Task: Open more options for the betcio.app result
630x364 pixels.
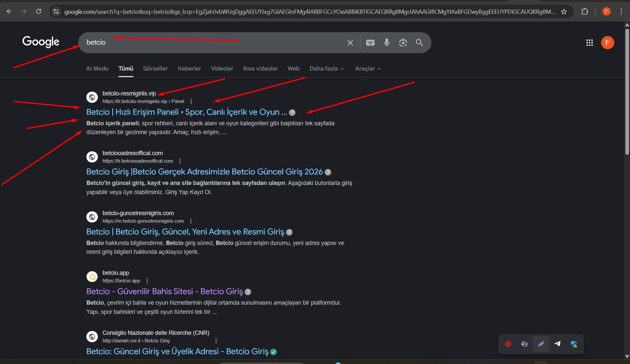Action: click(147, 281)
